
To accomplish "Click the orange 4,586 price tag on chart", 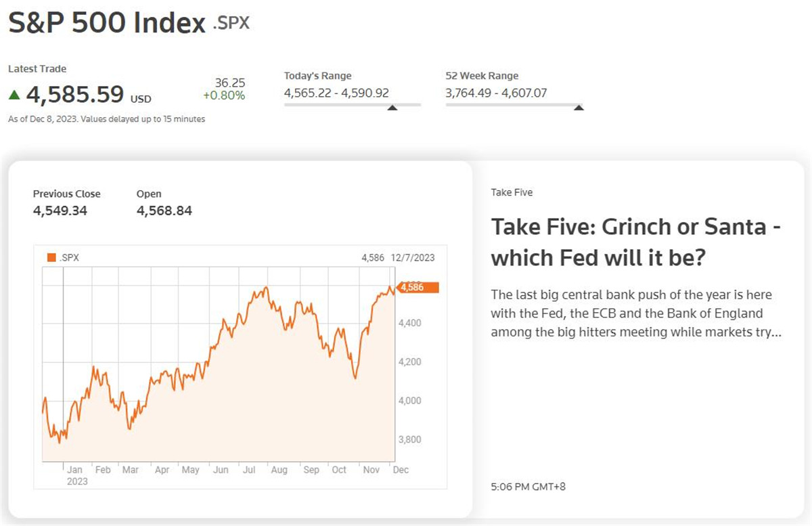I will click(419, 288).
